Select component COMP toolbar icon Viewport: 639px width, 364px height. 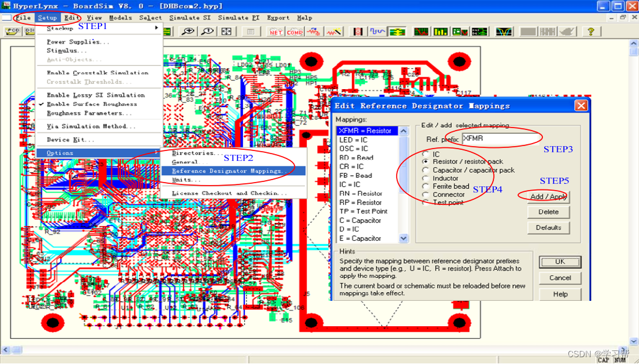click(x=294, y=32)
